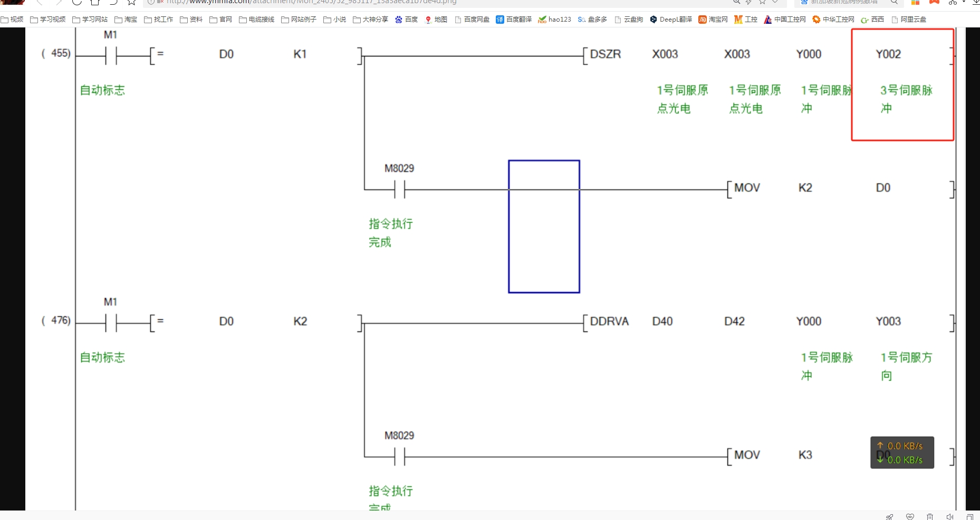The image size is (980, 520).
Task: Open the DeepL翻译 bookmark
Action: pos(671,20)
